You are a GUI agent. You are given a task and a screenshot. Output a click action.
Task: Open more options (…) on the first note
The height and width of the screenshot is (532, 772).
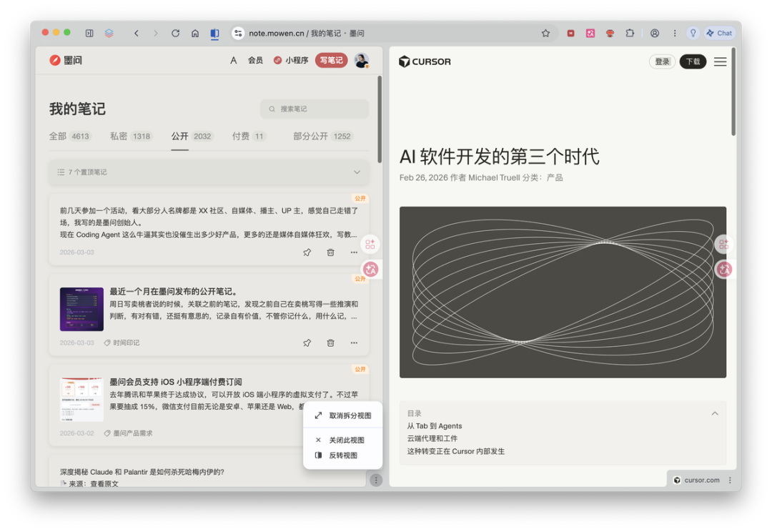pos(353,252)
